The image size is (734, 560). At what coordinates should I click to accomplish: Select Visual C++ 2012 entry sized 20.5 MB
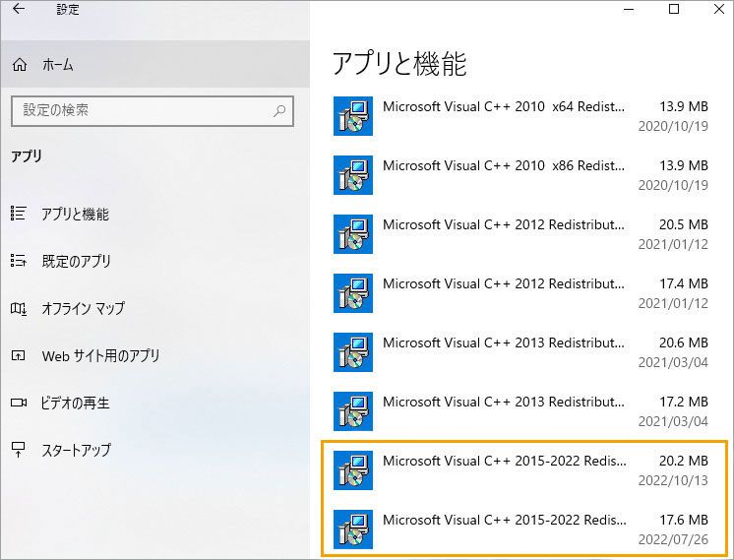pyautogui.click(x=520, y=234)
